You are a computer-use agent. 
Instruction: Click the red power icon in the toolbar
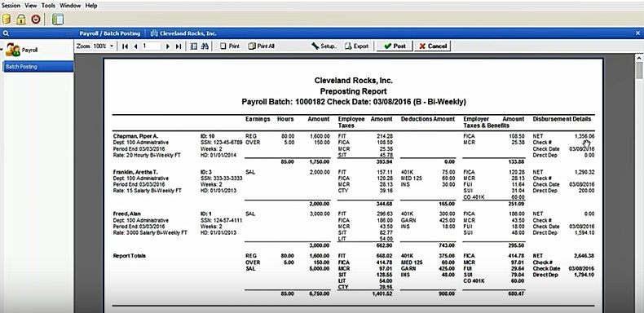[x=36, y=19]
